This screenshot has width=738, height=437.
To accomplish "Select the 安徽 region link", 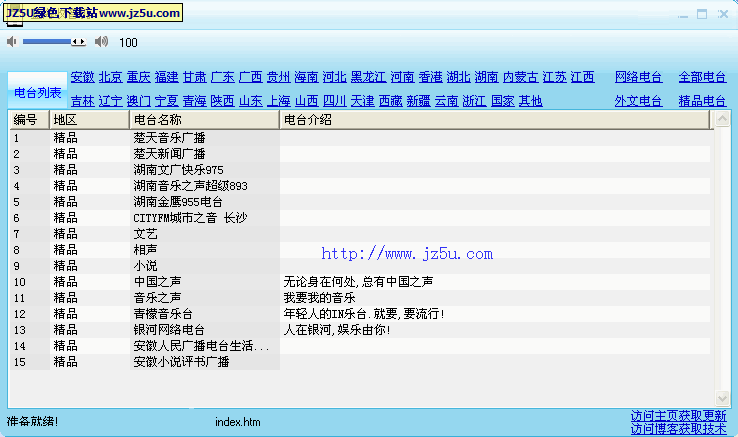I will 83,77.
